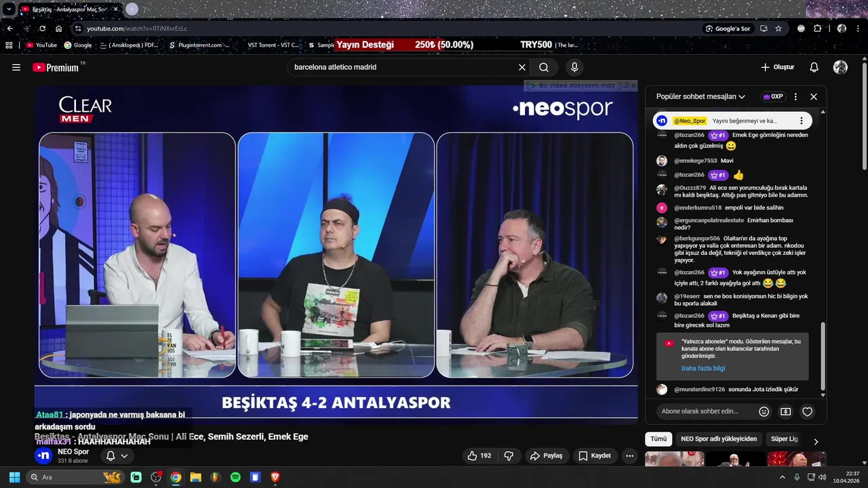
Task: Open the Windows Start menu
Action: click(14, 477)
